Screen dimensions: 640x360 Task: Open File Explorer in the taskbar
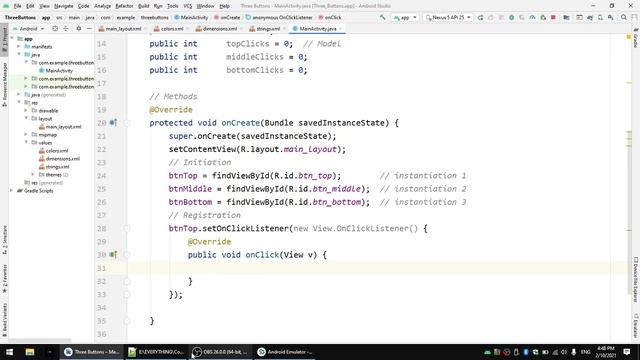click(29, 351)
